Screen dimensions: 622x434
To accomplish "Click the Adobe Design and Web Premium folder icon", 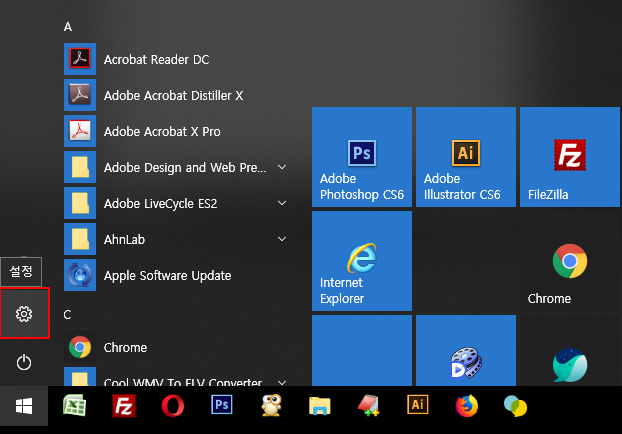I will click(x=80, y=167).
